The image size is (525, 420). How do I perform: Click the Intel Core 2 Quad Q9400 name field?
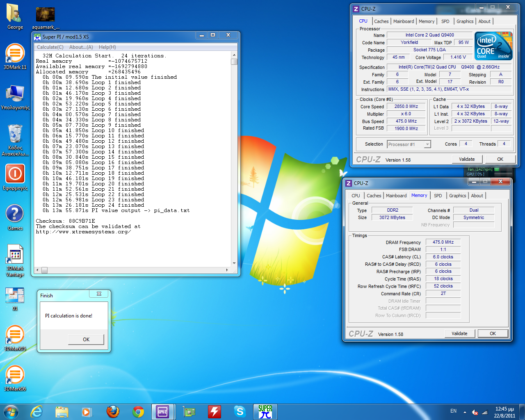[x=429, y=35]
